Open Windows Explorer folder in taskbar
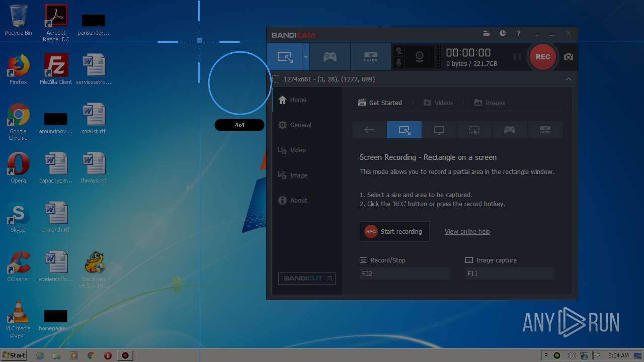Viewport: 644px width, 362px height. click(x=57, y=355)
